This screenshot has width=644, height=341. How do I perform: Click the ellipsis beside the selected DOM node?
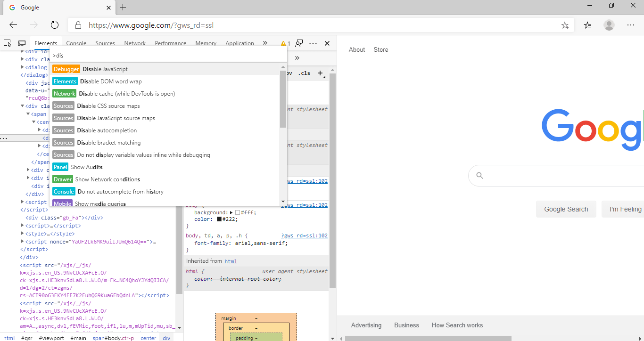click(x=3, y=138)
